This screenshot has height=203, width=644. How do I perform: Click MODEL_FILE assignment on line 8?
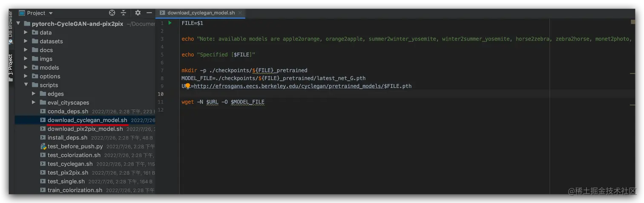pos(273,78)
